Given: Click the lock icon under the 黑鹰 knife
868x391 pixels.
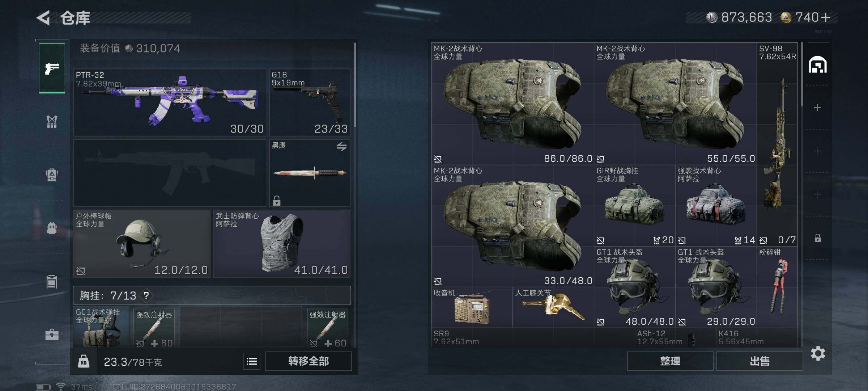Looking at the screenshot, I should (x=277, y=201).
